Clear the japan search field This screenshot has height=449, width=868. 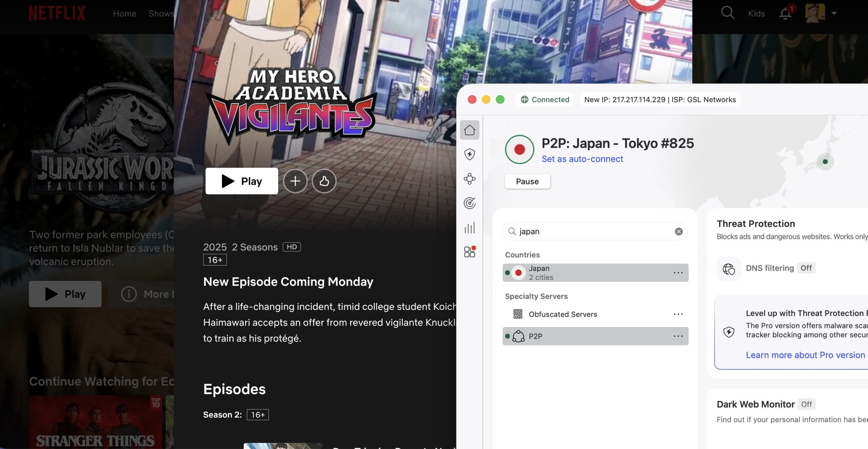[x=678, y=231]
